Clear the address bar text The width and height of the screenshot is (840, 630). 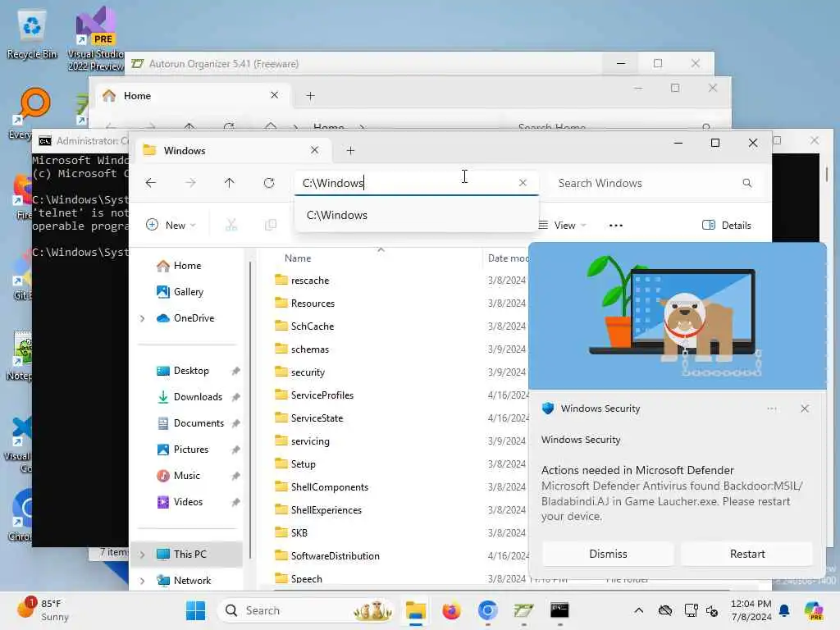[x=523, y=183]
